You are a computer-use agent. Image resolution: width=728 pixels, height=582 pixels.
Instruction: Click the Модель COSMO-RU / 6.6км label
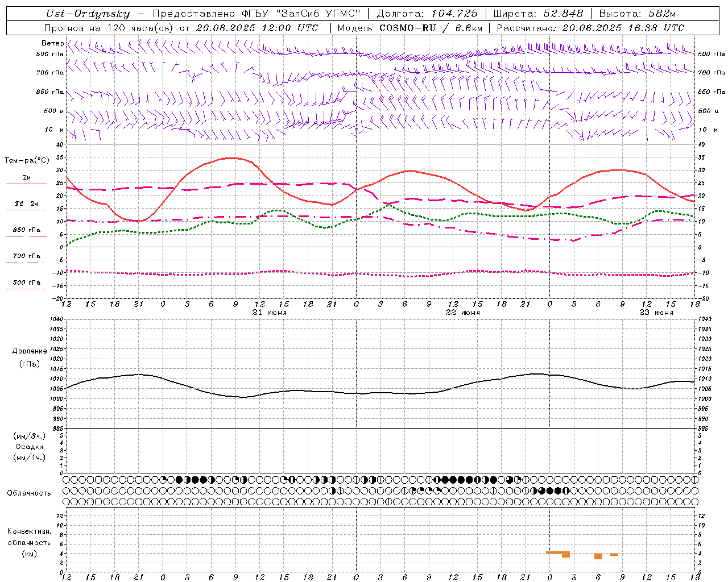410,28
